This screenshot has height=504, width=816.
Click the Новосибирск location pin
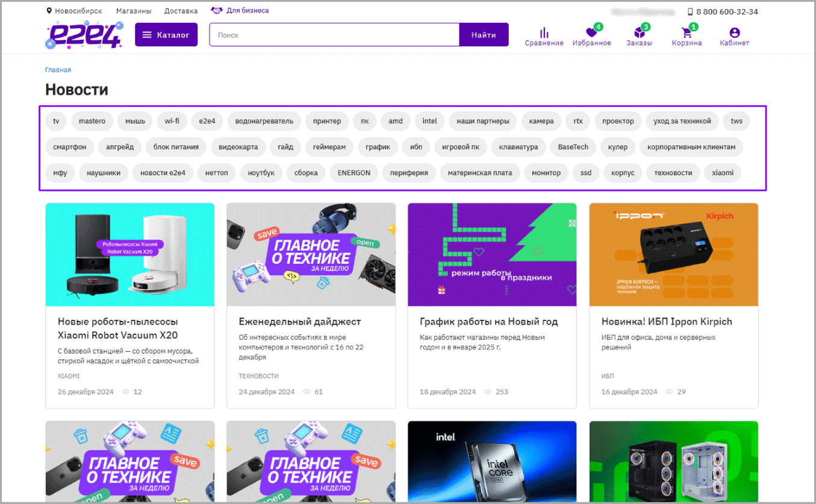(49, 11)
